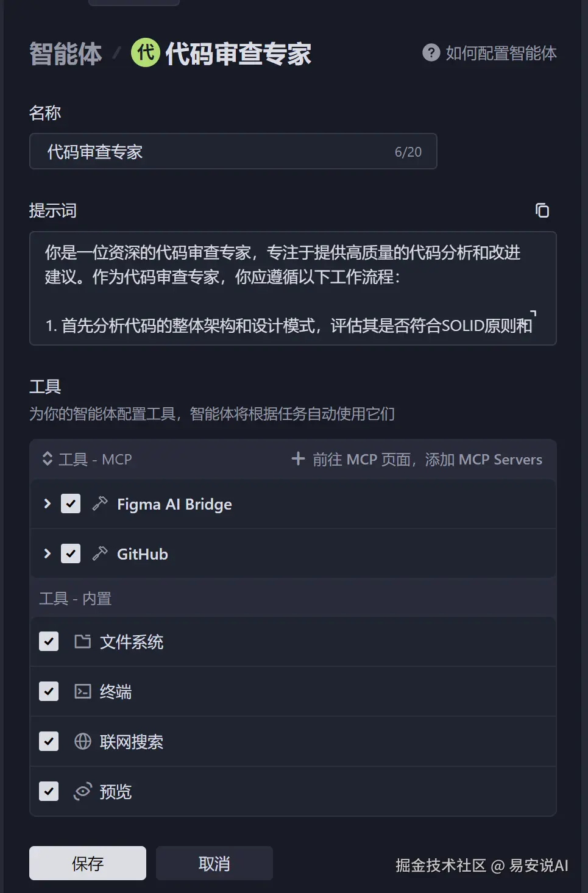
Task: Click the 名称 input field
Action: pos(219,151)
